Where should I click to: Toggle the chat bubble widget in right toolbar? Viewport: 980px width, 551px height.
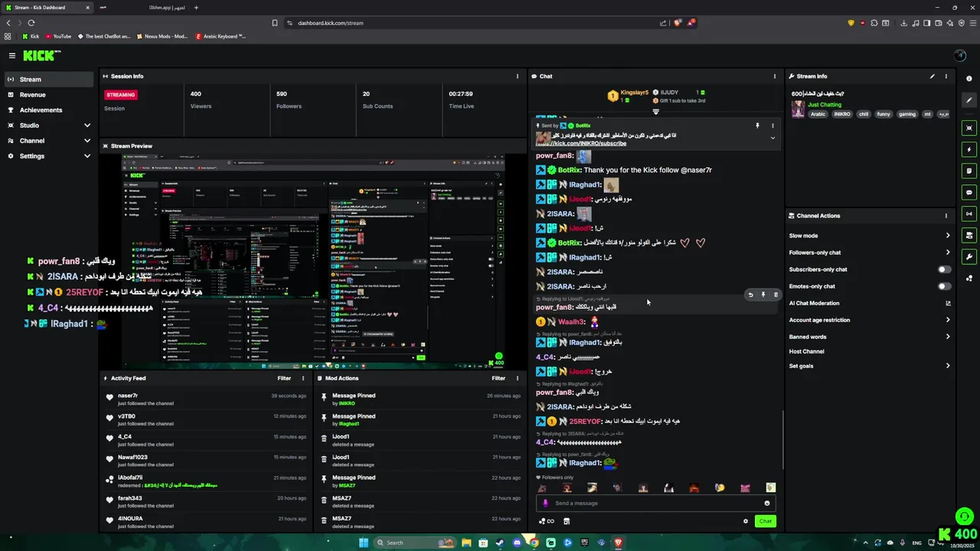point(969,192)
